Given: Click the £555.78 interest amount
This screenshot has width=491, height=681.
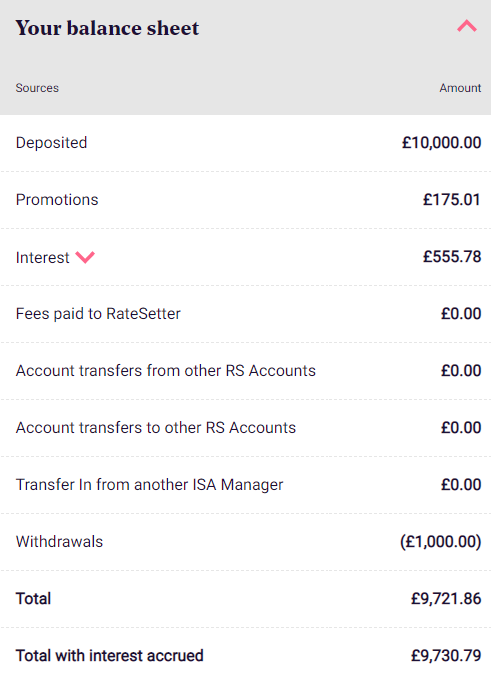Looking at the screenshot, I should (x=452, y=257).
